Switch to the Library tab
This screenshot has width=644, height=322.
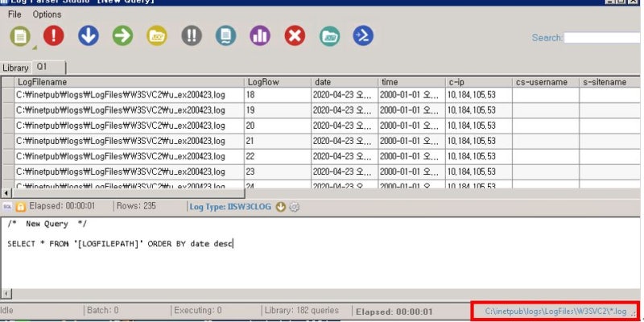tap(15, 68)
